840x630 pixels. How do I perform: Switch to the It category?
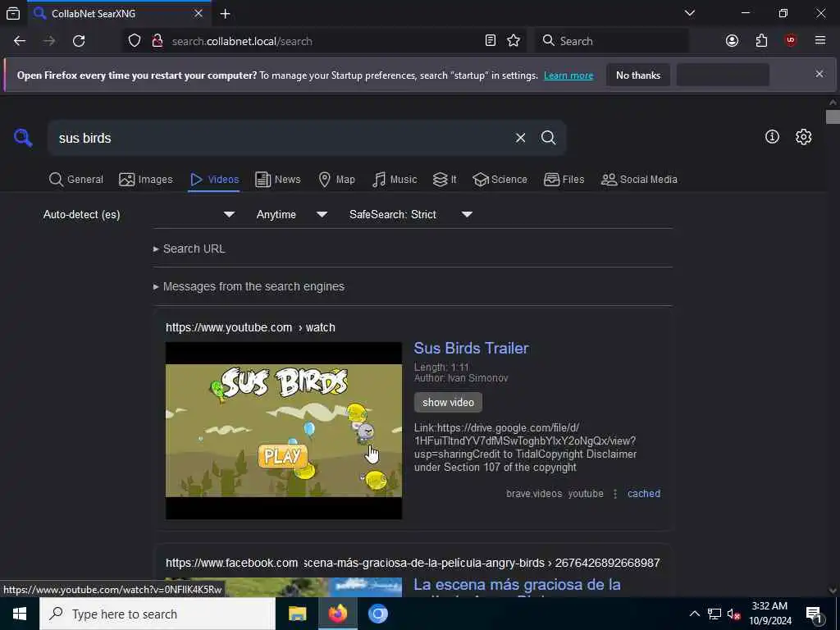(x=445, y=180)
